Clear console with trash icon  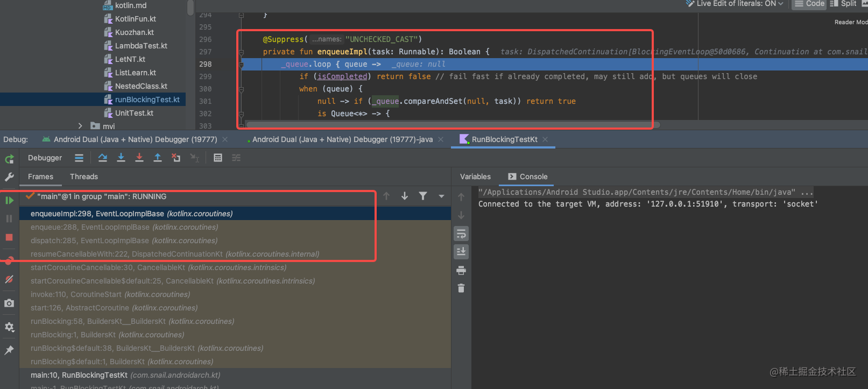pos(461,288)
